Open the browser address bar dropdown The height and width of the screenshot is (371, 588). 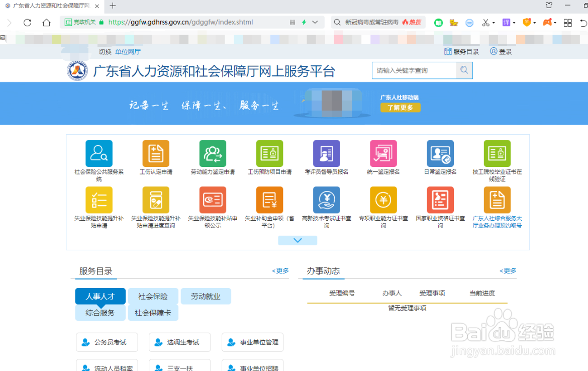point(314,22)
